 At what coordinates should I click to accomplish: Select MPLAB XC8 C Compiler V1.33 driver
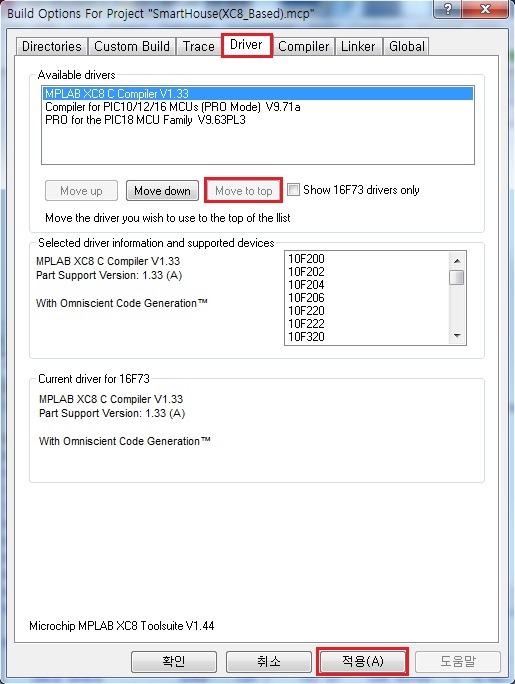(x=258, y=94)
